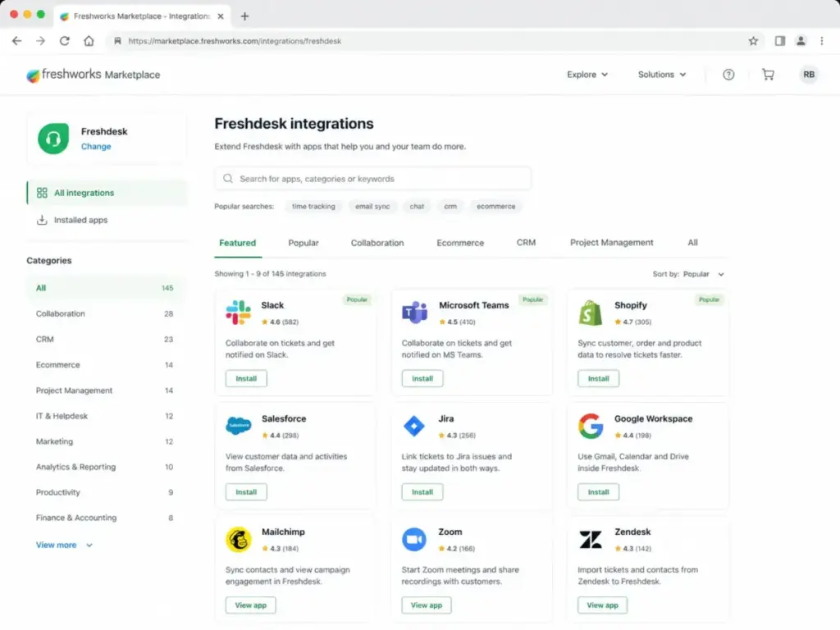Image resolution: width=840 pixels, height=630 pixels.
Task: Install the Jira app
Action: click(x=422, y=492)
